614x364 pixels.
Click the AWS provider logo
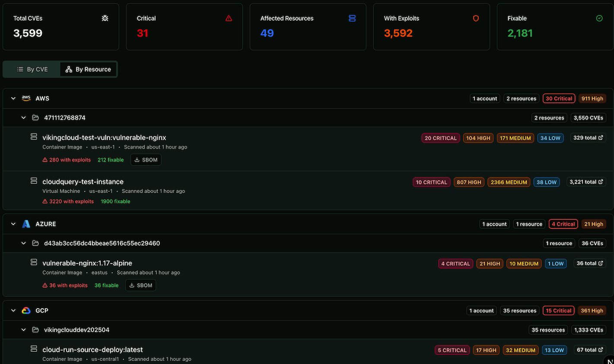[26, 98]
